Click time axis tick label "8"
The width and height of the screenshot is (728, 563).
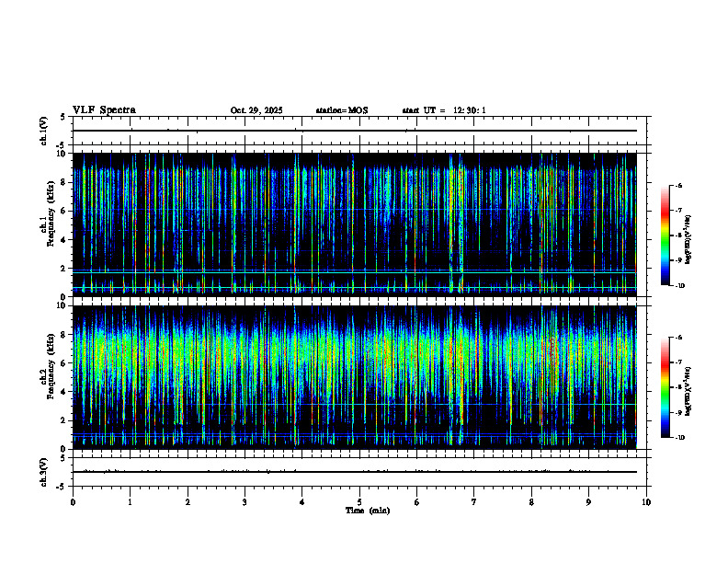pyautogui.click(x=531, y=502)
